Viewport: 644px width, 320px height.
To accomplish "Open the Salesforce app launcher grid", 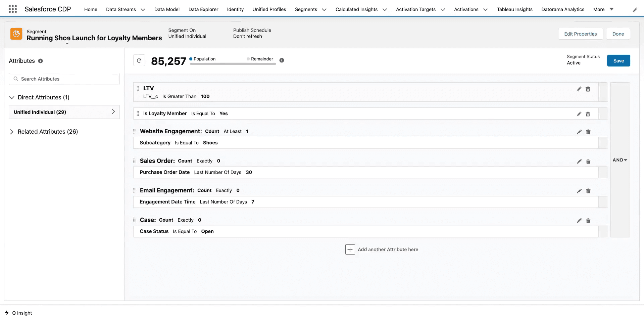I will pyautogui.click(x=12, y=9).
